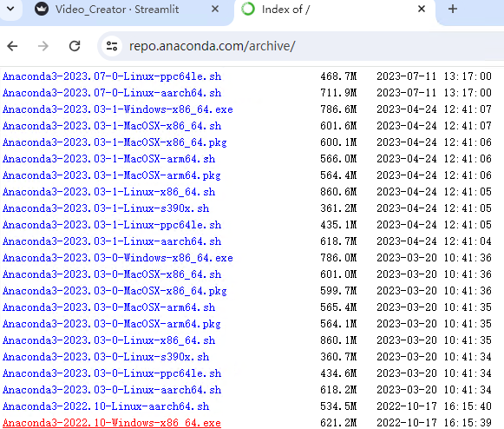Select the 434.6M size value
The height and width of the screenshot is (429, 504).
(x=338, y=373)
